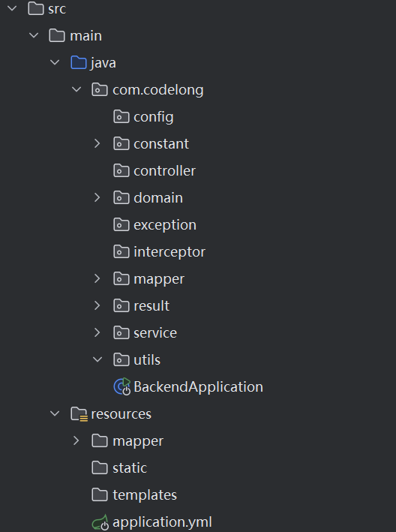Click the interceptor package folder icon

point(121,252)
